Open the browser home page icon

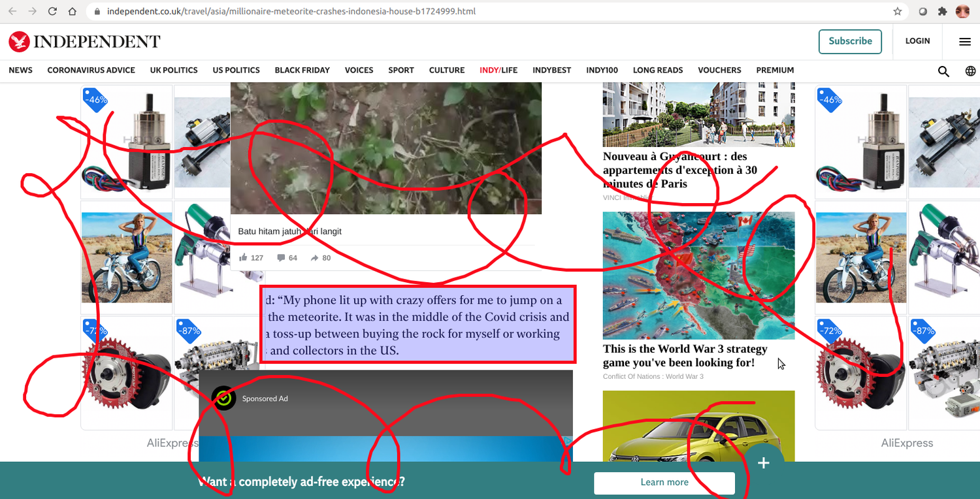tap(73, 12)
